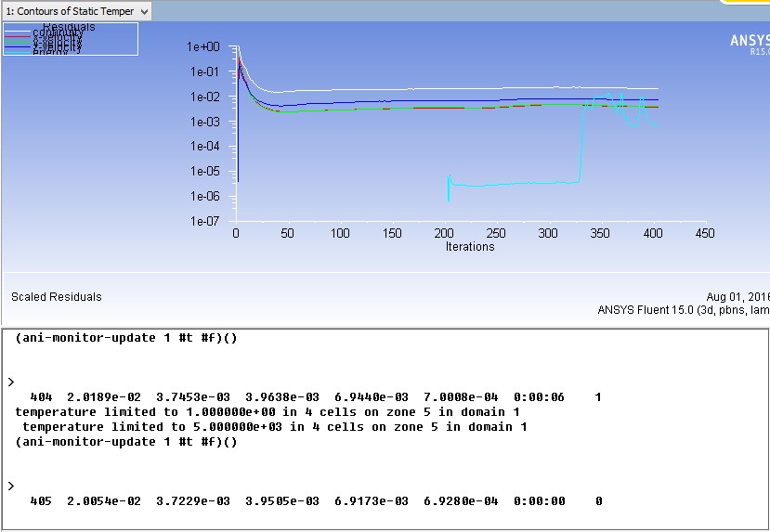770x532 pixels.
Task: Click residual value 3.7229e-03
Action: pyautogui.click(x=193, y=501)
